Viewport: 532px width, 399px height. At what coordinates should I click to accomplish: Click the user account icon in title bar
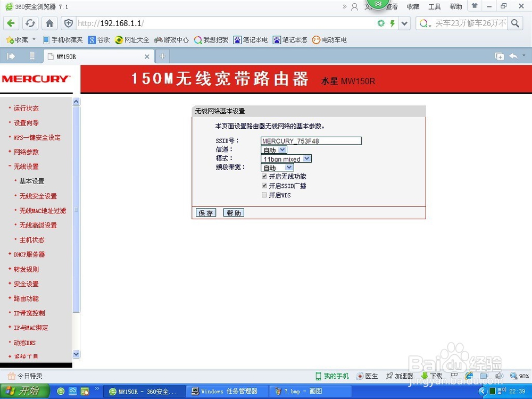point(354,6)
